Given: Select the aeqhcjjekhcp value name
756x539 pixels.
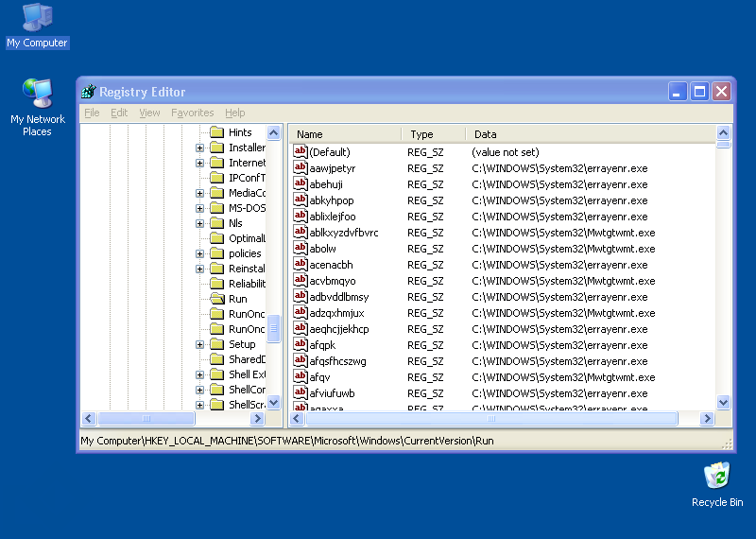Looking at the screenshot, I should tap(339, 329).
